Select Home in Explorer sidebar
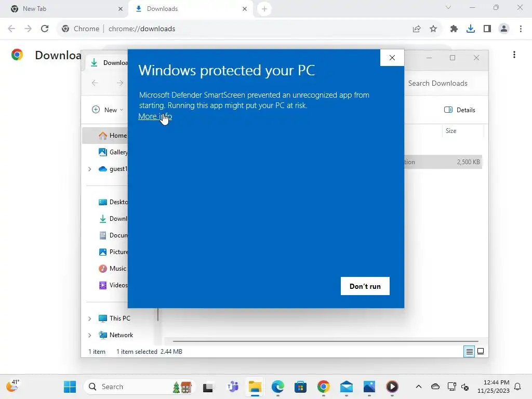The height and width of the screenshot is (399, 532). coord(106,136)
